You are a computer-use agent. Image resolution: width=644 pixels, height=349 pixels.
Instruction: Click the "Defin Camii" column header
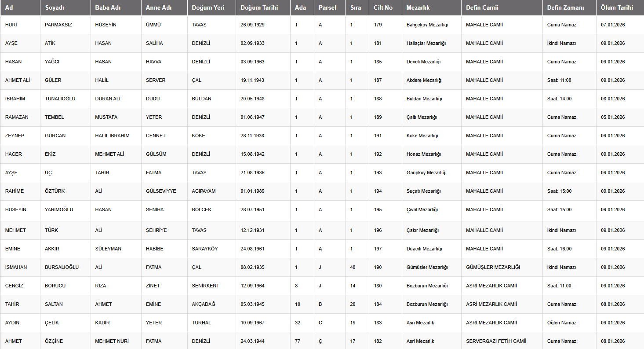482,7
